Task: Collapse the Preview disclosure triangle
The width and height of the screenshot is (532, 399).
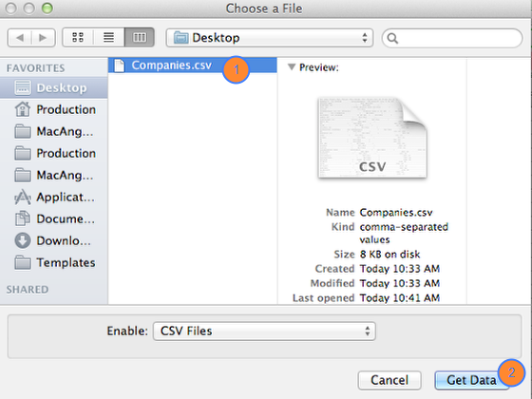Action: [x=292, y=66]
